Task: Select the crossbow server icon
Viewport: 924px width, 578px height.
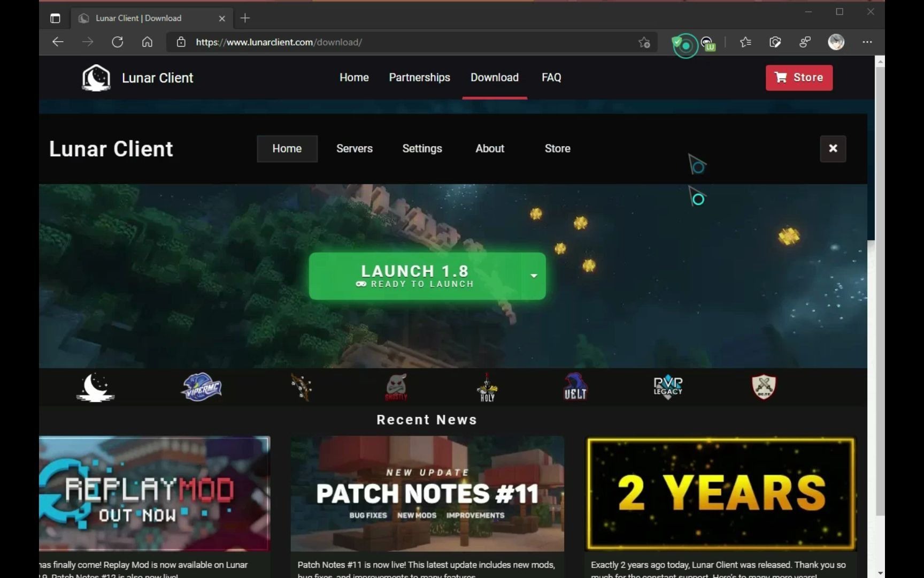Action: 301,387
